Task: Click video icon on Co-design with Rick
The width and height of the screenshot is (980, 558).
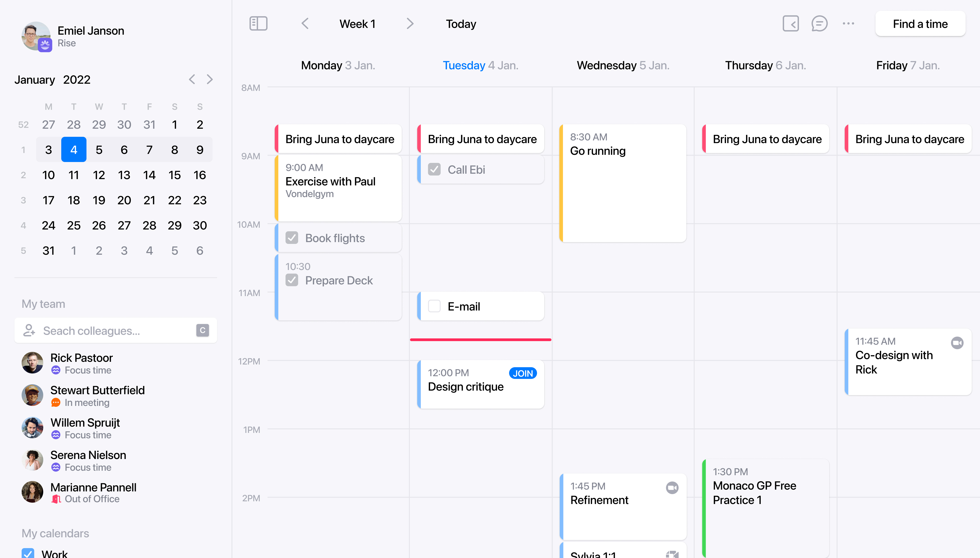Action: point(957,343)
